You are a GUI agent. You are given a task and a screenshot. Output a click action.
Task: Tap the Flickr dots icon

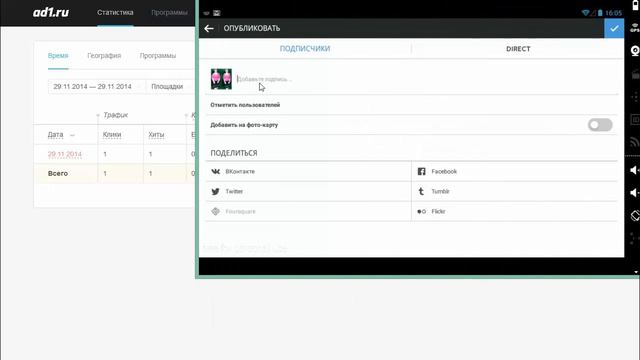[x=422, y=211]
